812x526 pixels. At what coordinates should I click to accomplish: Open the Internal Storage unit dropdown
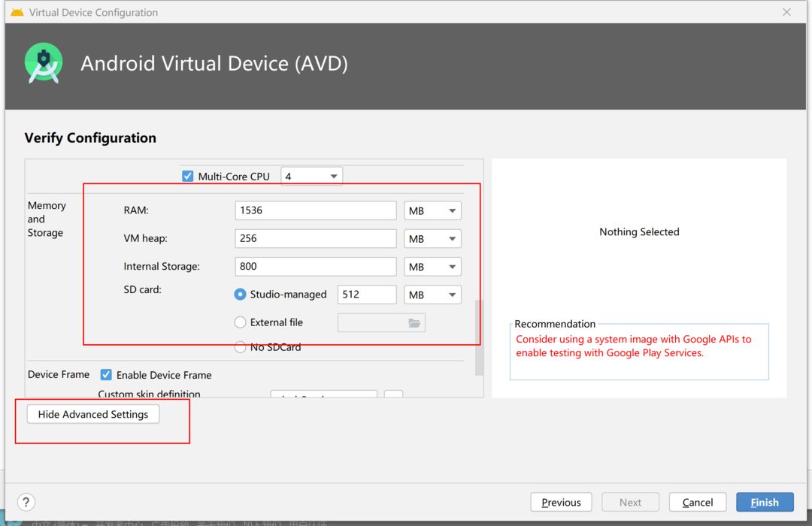click(x=432, y=267)
